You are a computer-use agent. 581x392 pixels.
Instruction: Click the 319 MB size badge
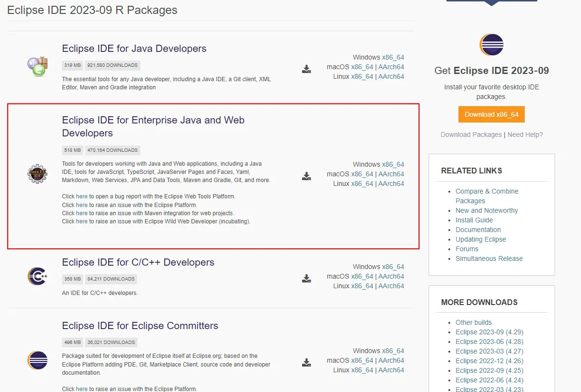[73, 65]
